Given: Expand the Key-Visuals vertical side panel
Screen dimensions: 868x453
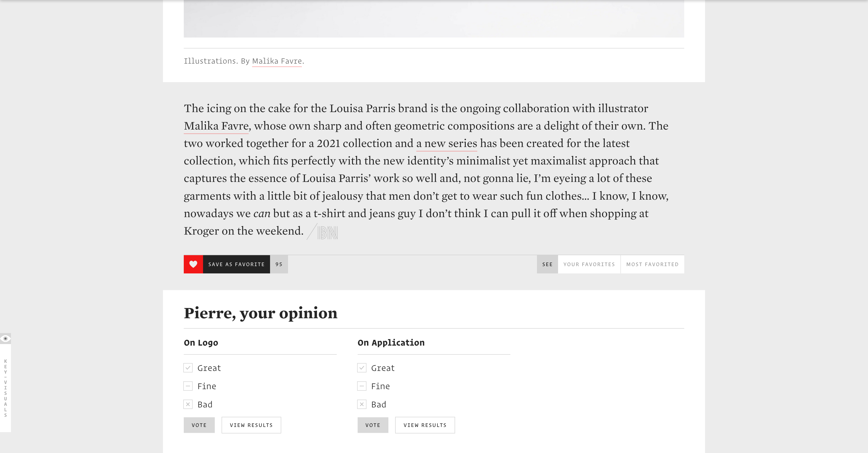Looking at the screenshot, I should (5, 388).
